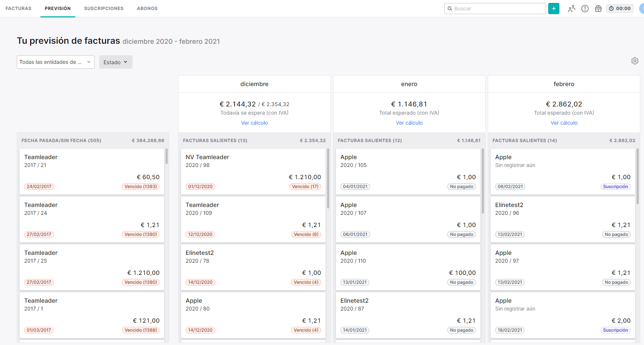Click the enero month header
Viewport: 644px width, 345px height.
click(x=409, y=84)
